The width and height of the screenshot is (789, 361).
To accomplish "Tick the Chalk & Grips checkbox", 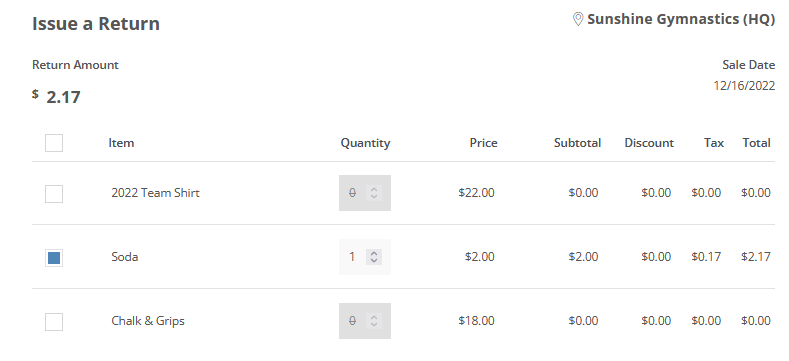I will (x=54, y=322).
